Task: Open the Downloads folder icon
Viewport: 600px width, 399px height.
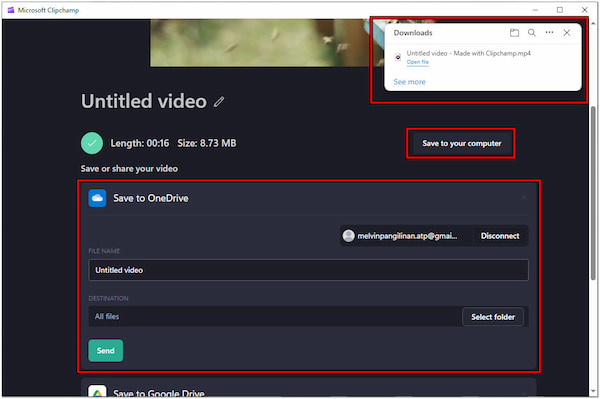Action: pyautogui.click(x=514, y=33)
